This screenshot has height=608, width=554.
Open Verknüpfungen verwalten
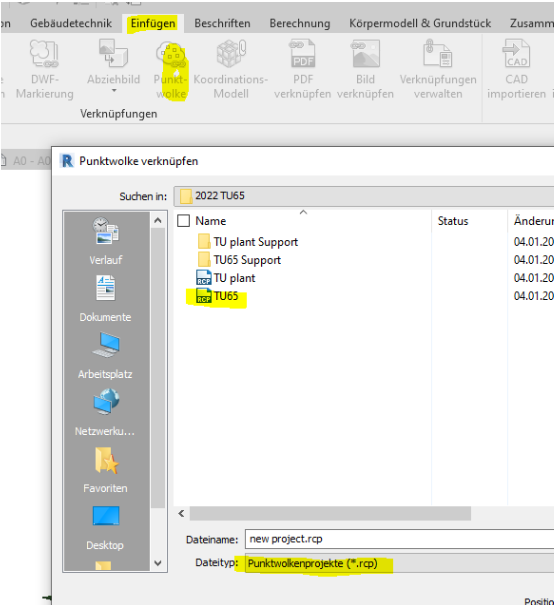[438, 69]
